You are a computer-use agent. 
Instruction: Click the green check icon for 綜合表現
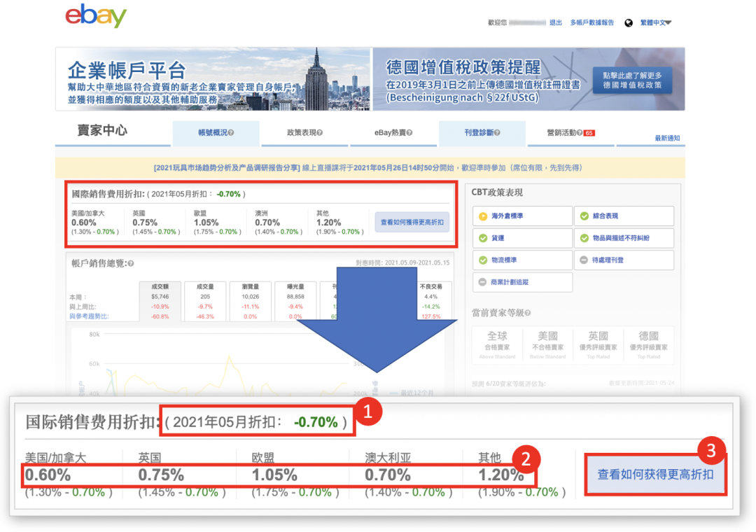pos(584,216)
